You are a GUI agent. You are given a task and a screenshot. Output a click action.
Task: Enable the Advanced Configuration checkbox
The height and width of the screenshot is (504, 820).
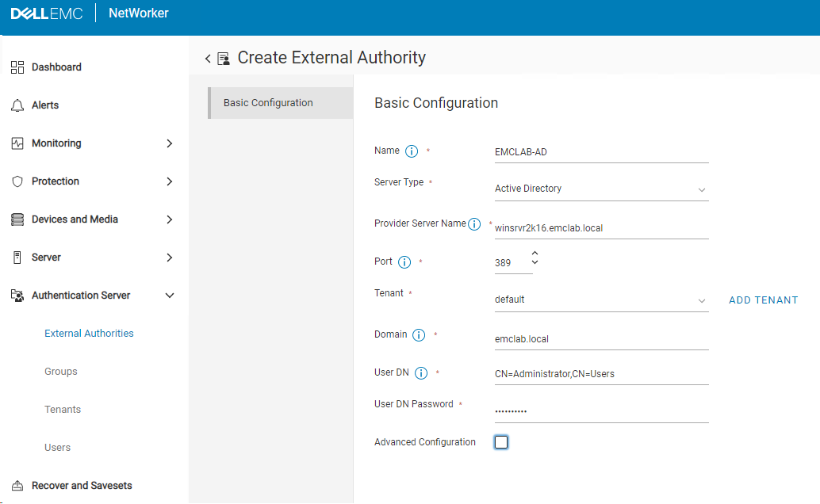tap(500, 441)
